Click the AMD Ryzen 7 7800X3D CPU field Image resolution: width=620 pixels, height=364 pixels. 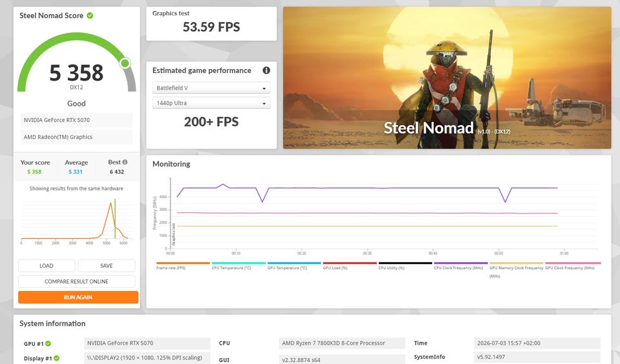342,343
